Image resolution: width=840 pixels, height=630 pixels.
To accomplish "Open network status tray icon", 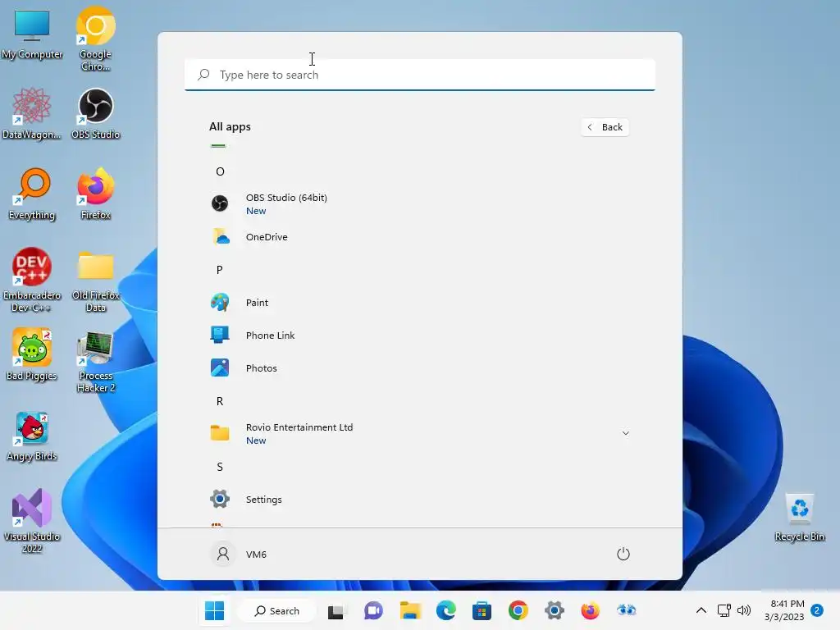I will [724, 610].
